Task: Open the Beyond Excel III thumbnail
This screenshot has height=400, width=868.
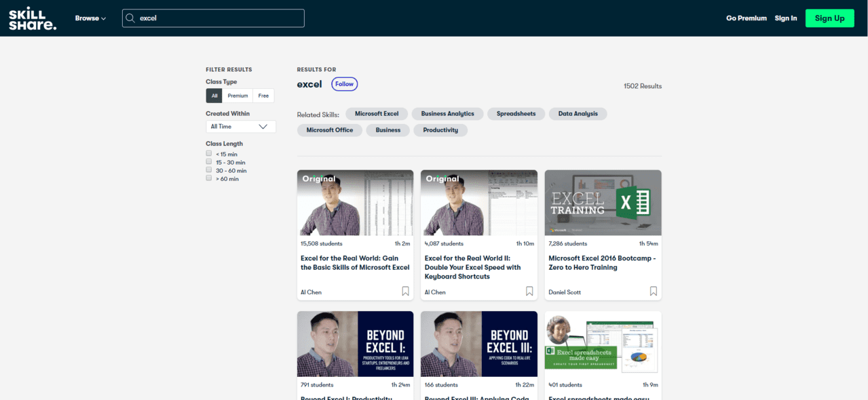Action: [x=479, y=344]
